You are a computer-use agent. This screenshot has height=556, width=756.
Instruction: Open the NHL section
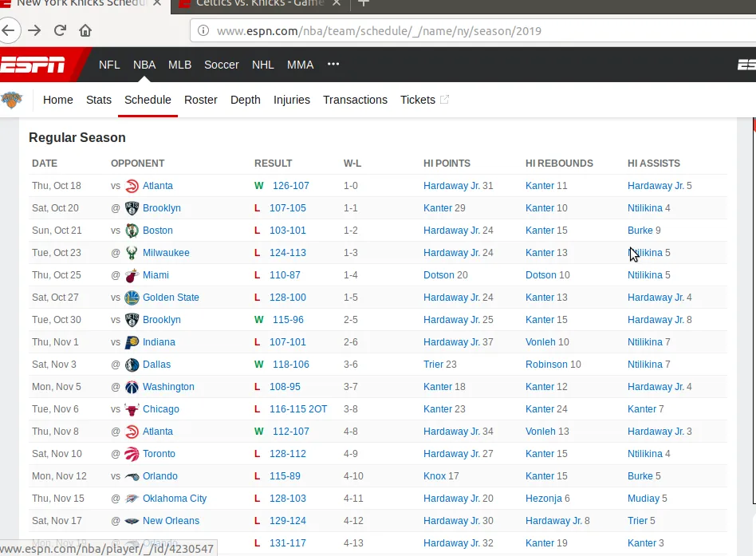[263, 65]
